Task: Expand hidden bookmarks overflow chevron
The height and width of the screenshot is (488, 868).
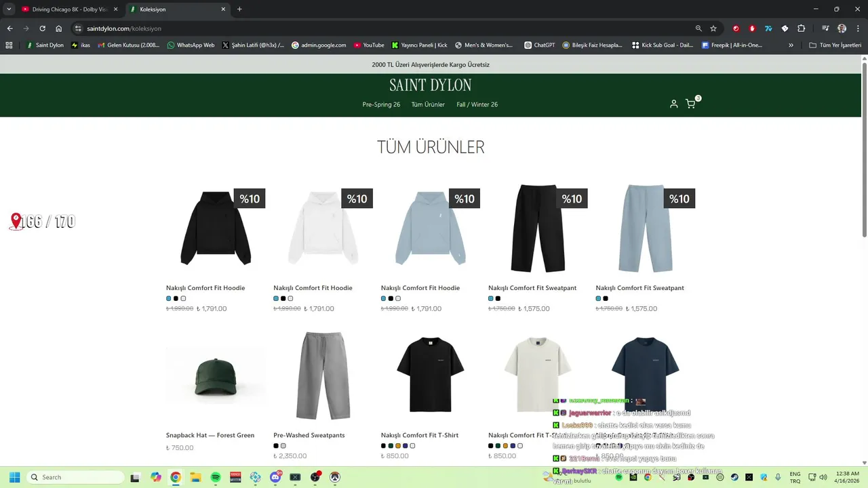Action: point(791,45)
